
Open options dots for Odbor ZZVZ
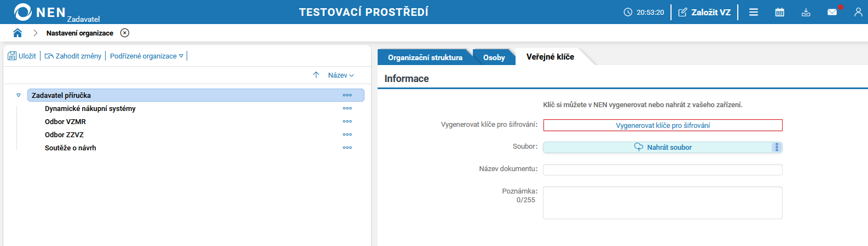348,134
